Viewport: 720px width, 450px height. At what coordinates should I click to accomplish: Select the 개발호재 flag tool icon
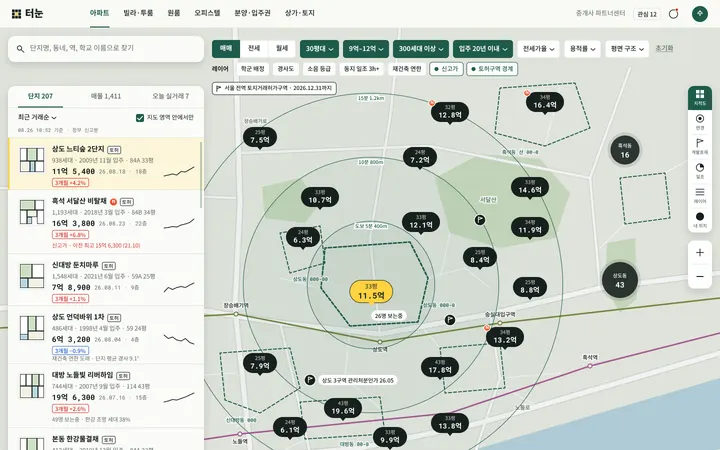(x=700, y=146)
